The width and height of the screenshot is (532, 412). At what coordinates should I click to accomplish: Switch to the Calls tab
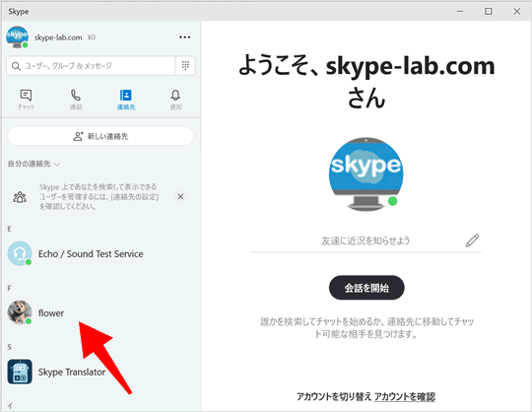coord(76,100)
